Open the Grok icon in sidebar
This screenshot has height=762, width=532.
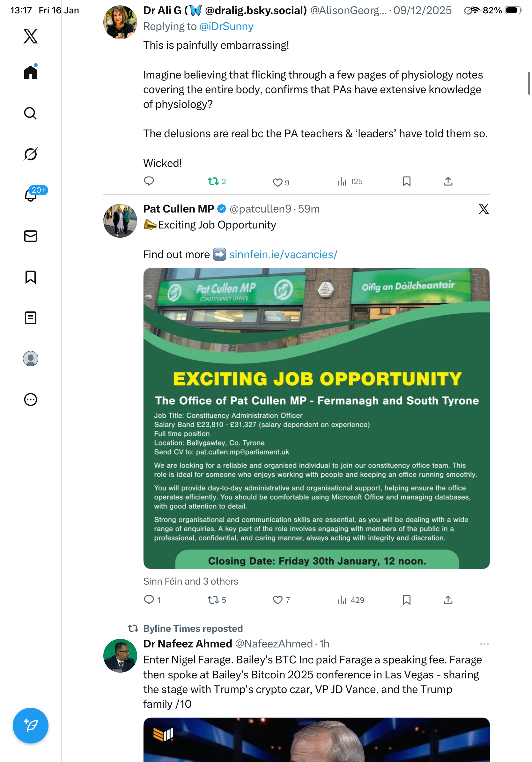click(31, 154)
